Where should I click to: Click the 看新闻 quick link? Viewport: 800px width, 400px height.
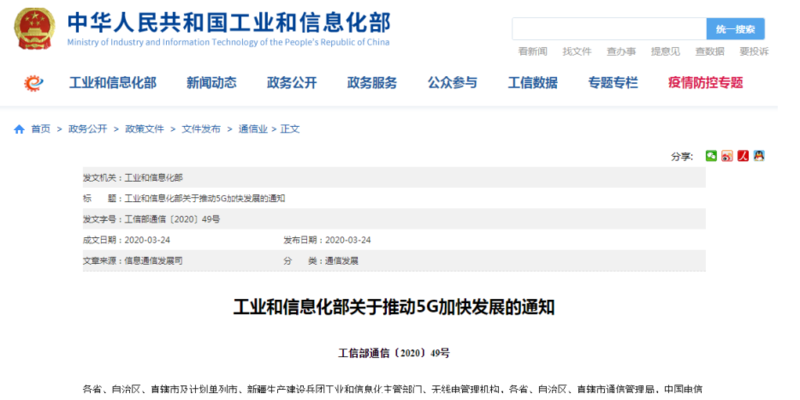tap(532, 51)
